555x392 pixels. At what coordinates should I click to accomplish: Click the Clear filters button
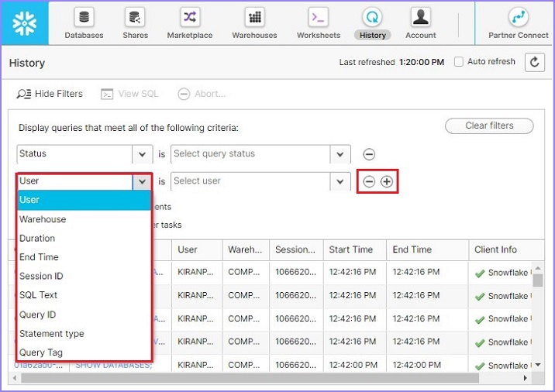(489, 126)
